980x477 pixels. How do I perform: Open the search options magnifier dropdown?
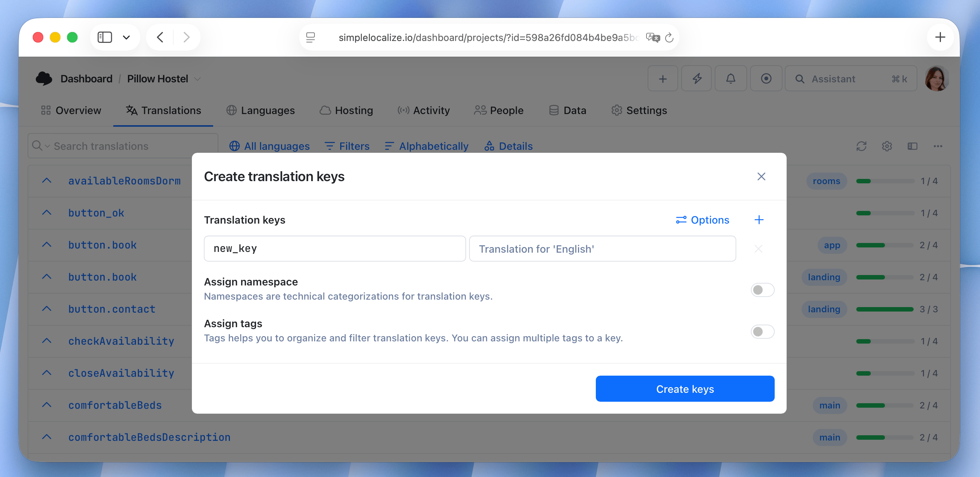(41, 146)
